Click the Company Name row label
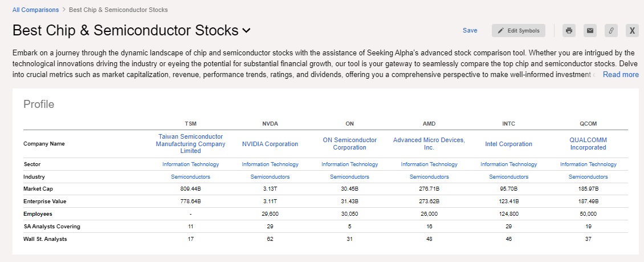Screen dimensions: 644x262 click(44, 144)
